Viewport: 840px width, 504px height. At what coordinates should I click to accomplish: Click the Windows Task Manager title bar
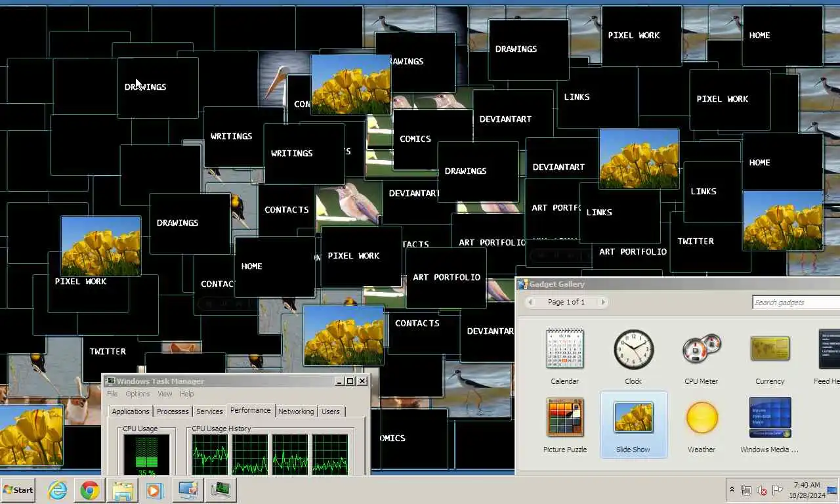[236, 381]
